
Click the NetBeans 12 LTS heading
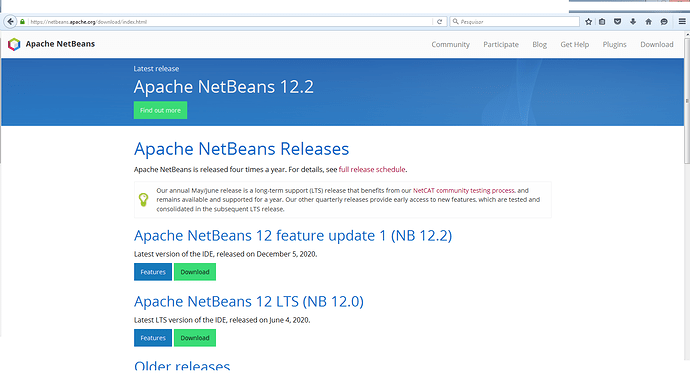pyautogui.click(x=249, y=301)
